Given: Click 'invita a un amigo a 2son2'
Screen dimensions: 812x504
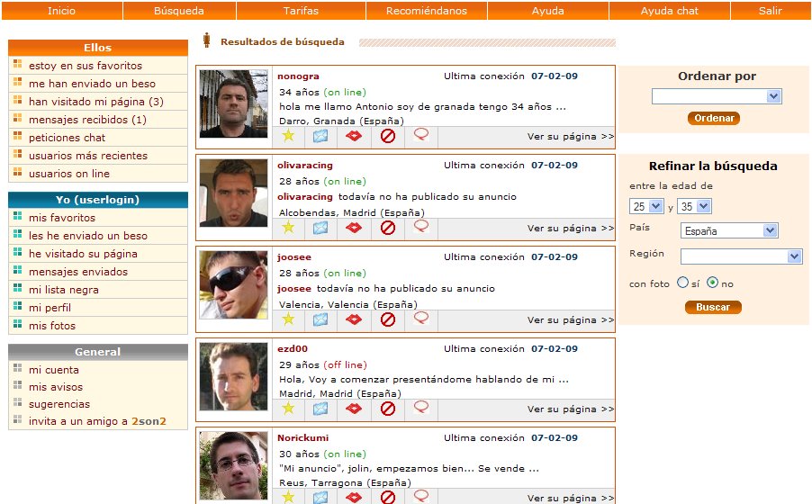Looking at the screenshot, I should pyautogui.click(x=97, y=421).
